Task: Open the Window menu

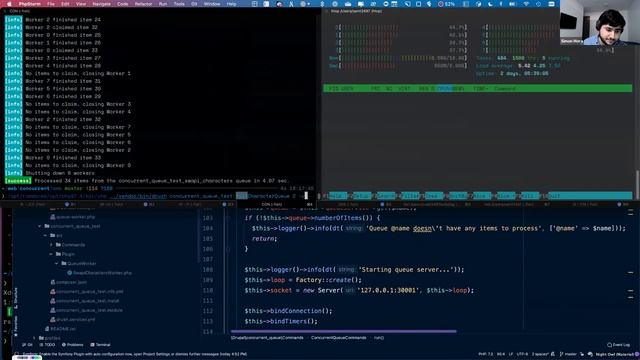Action: (x=212, y=4)
